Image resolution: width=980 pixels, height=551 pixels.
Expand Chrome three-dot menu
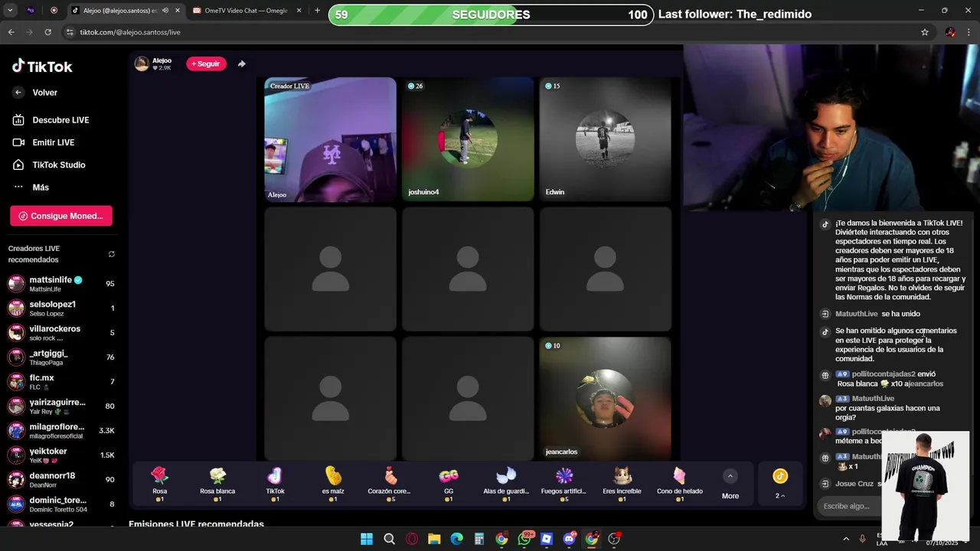tap(970, 32)
